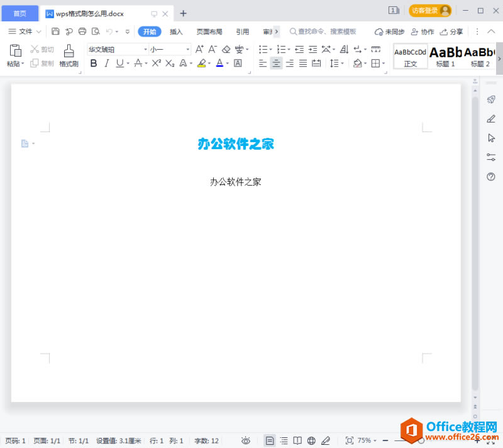503x448 pixels.
Task: Click the Undo arrow icon
Action: click(109, 31)
